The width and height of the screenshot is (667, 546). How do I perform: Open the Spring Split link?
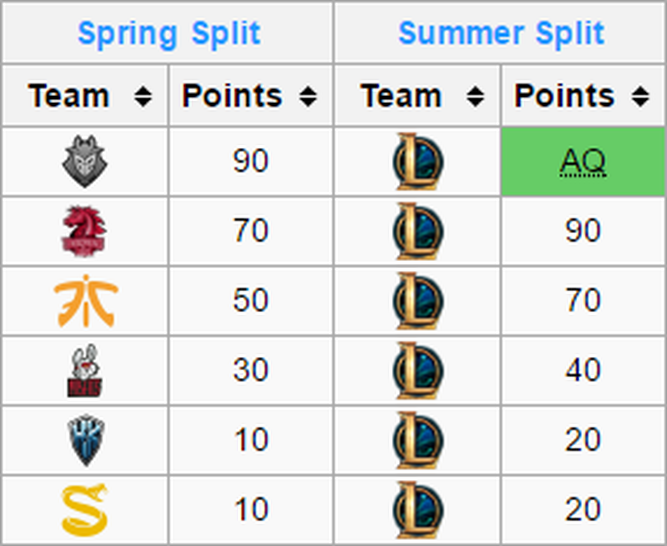click(169, 33)
